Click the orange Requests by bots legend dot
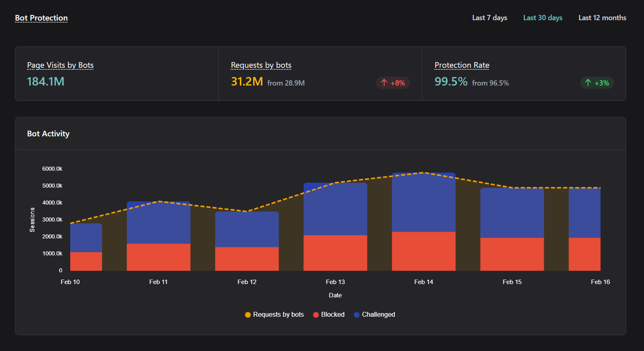The image size is (644, 351). tap(248, 315)
